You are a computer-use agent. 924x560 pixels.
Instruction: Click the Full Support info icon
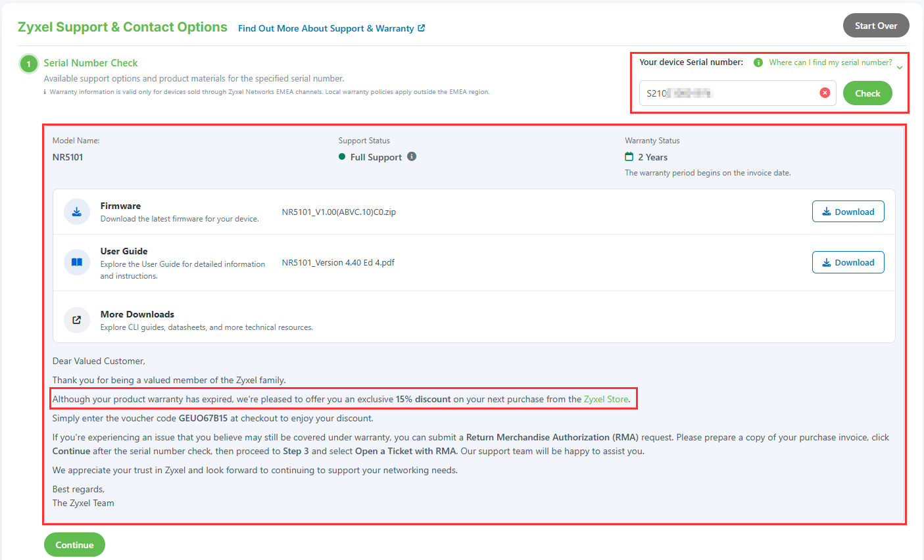pyautogui.click(x=412, y=156)
